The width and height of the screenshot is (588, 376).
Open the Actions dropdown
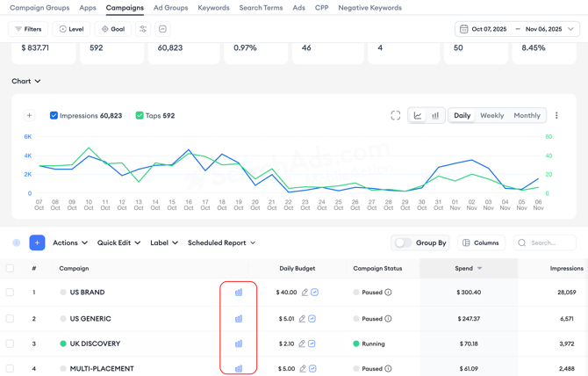69,242
